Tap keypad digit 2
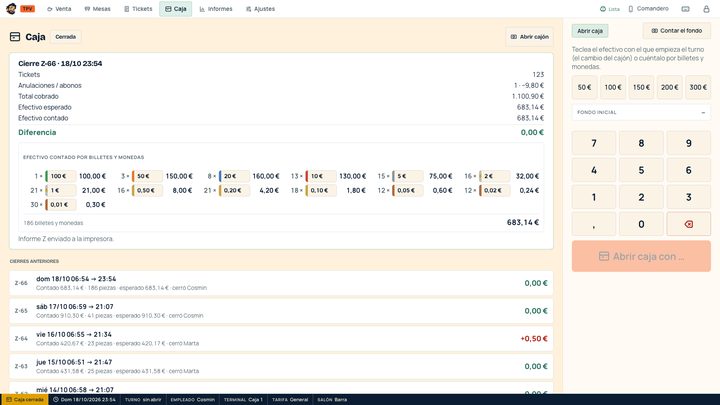720x405 pixels. [x=641, y=197]
